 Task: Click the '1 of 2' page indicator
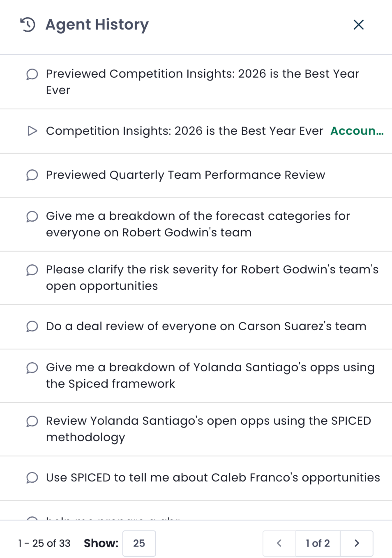coord(318,543)
